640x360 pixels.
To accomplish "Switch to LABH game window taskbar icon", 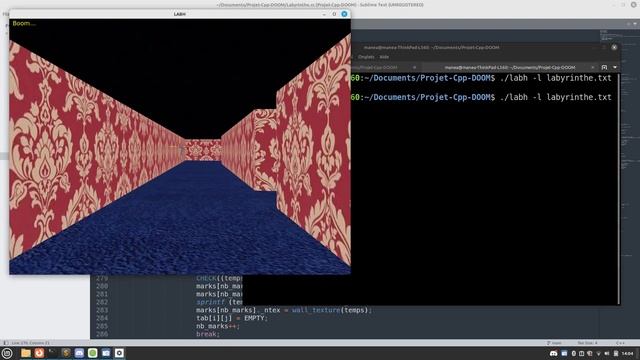I will tap(120, 353).
